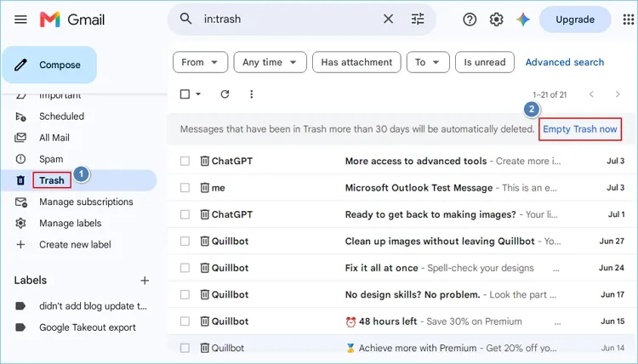This screenshot has height=364, width=638.
Task: Open the Any time filter dropdown
Action: tap(270, 62)
